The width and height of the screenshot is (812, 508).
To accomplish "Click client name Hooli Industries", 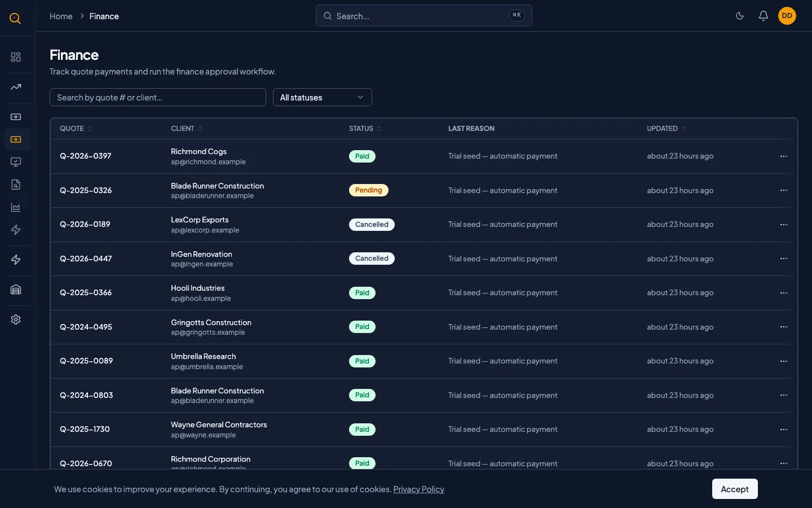I will [x=197, y=288].
